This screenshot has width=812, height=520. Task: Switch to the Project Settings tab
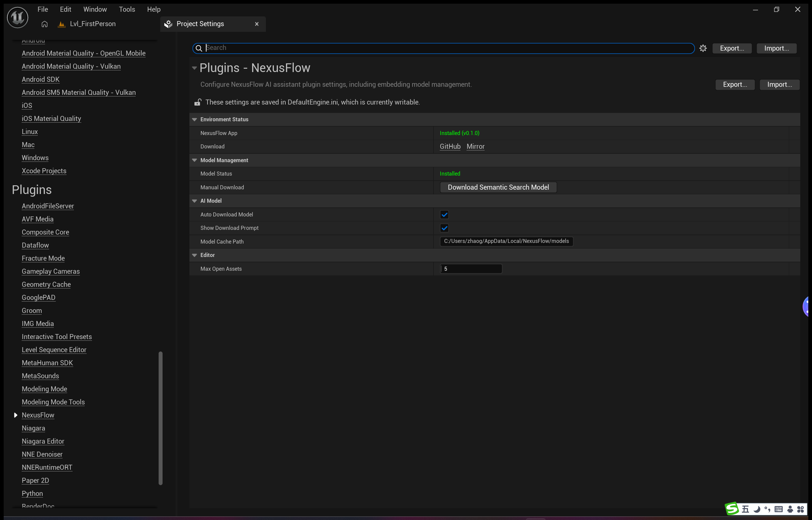coord(200,24)
